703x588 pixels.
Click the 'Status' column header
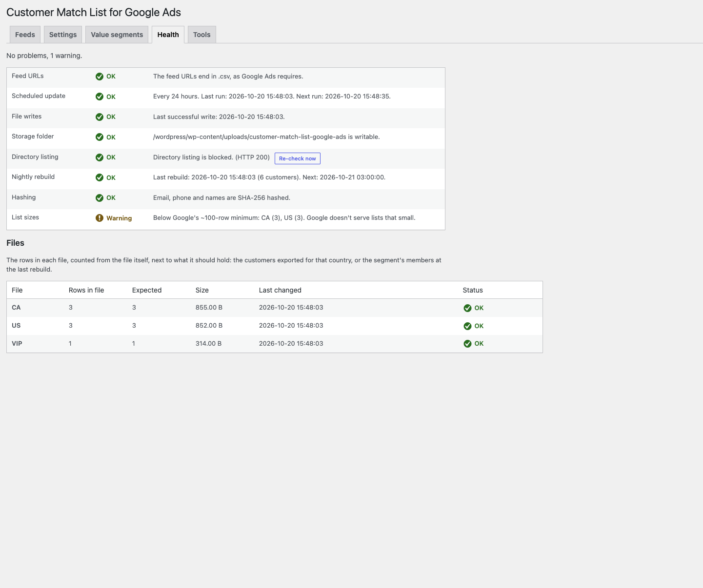click(x=473, y=290)
